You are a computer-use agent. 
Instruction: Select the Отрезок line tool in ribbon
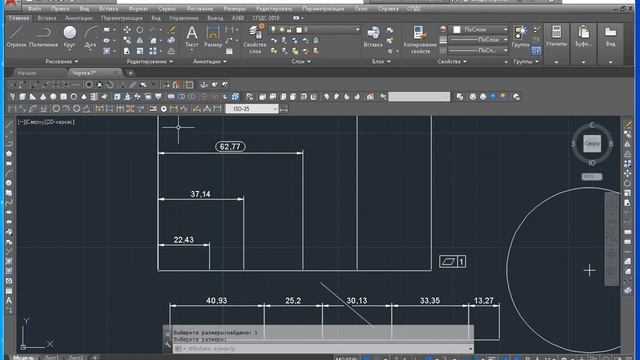pos(16,37)
